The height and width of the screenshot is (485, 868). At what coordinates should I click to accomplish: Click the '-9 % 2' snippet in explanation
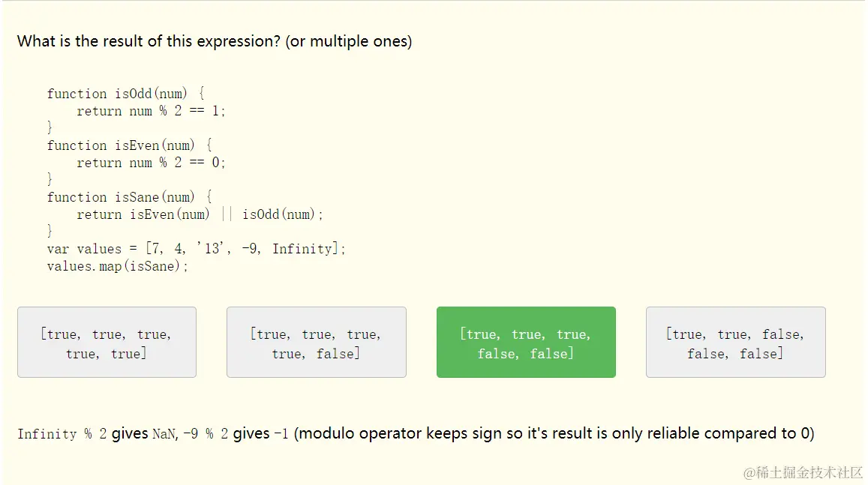click(x=206, y=434)
